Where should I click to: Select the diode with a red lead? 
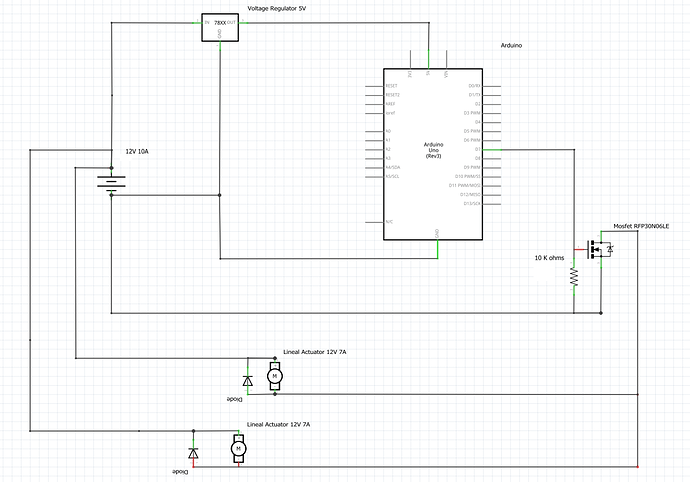tap(193, 453)
